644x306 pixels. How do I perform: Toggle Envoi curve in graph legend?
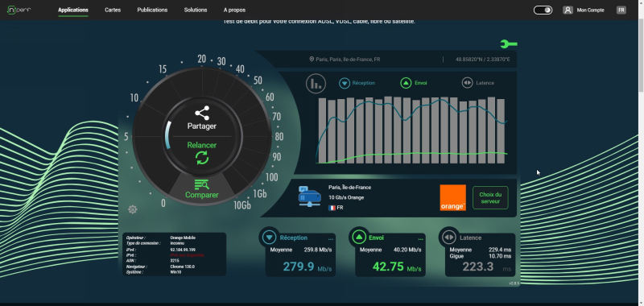click(414, 83)
